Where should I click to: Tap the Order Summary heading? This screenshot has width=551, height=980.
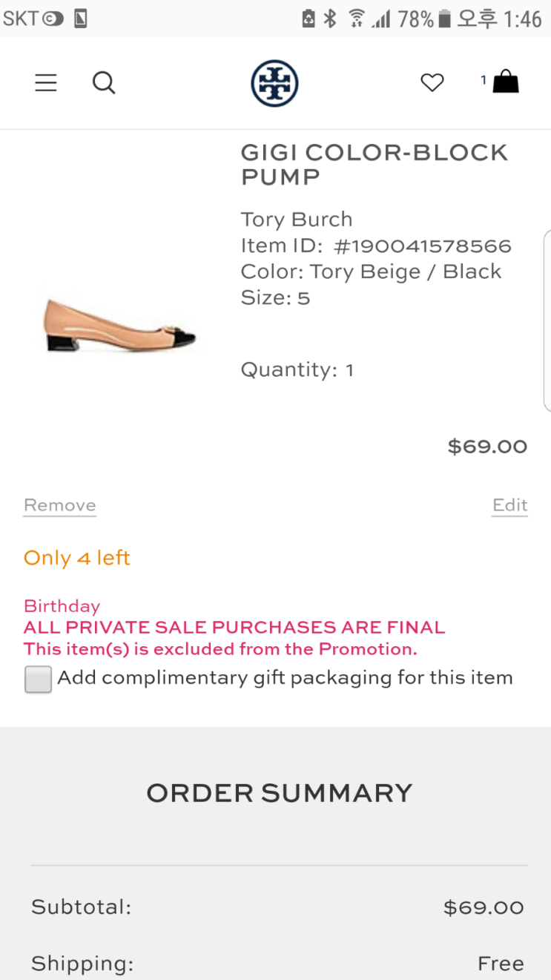point(279,793)
